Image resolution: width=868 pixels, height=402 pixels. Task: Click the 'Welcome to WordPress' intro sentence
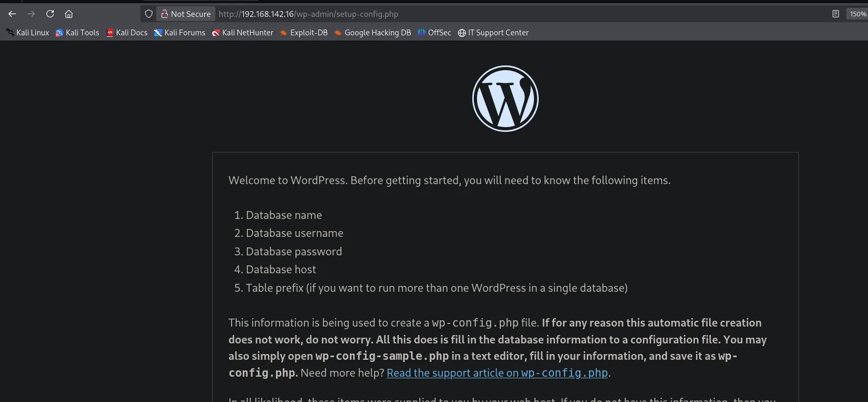(450, 180)
